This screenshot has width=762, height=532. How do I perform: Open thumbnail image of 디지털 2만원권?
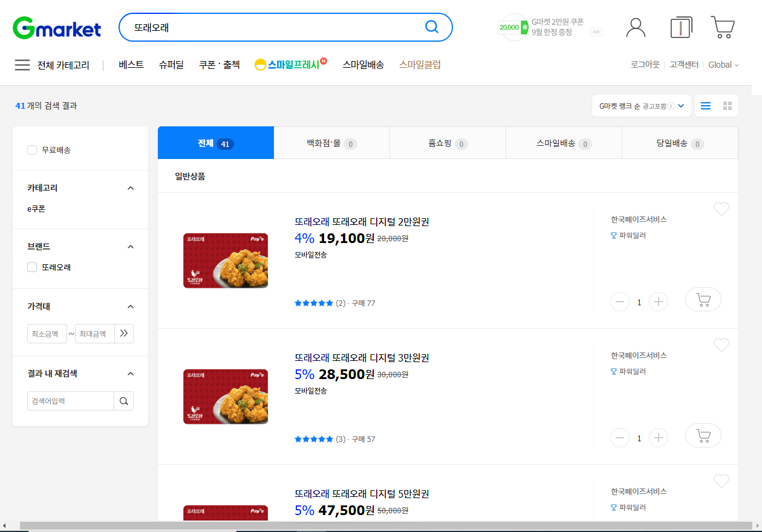tap(226, 261)
